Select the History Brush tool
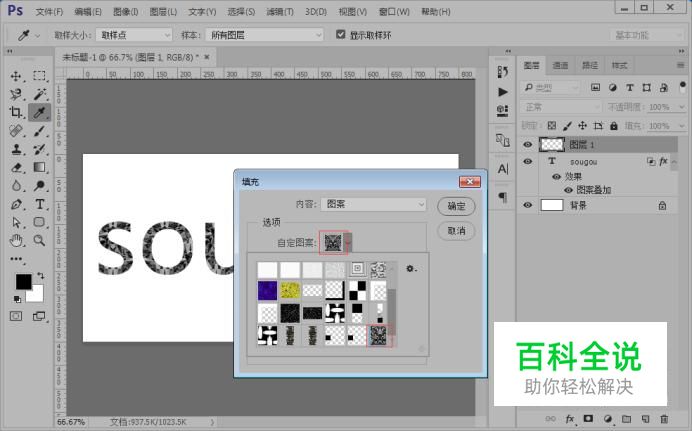Viewport: 692px width, 431px height. 39,149
